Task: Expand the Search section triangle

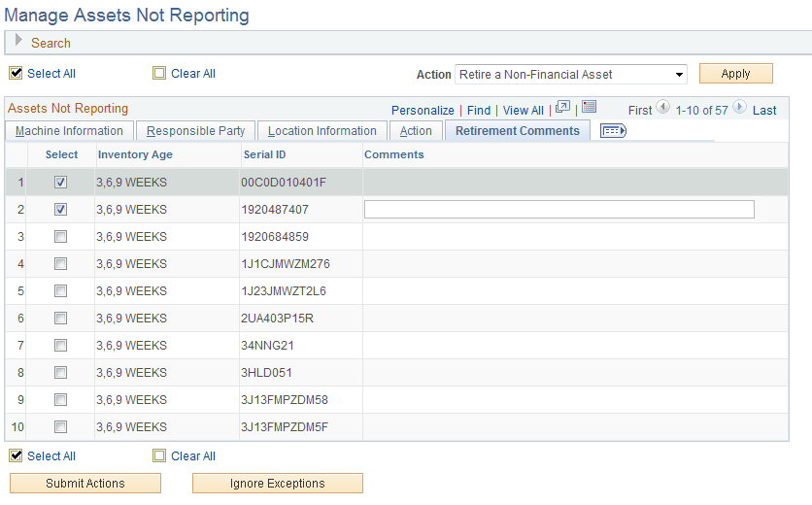Action: pyautogui.click(x=18, y=40)
